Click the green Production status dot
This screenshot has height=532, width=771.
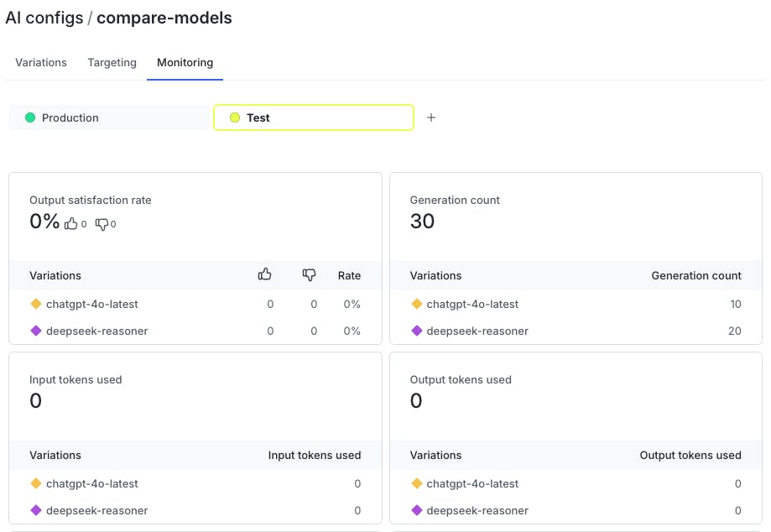[x=30, y=117]
